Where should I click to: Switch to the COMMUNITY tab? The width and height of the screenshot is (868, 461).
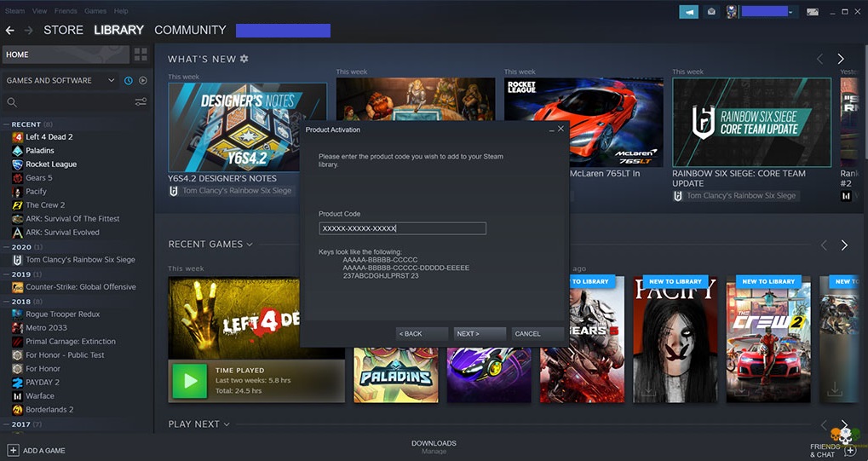pyautogui.click(x=190, y=30)
